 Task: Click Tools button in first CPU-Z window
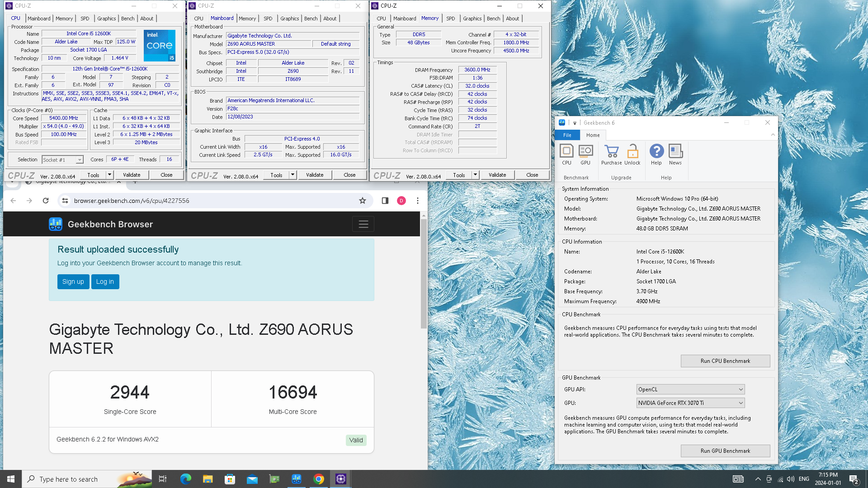(x=94, y=175)
